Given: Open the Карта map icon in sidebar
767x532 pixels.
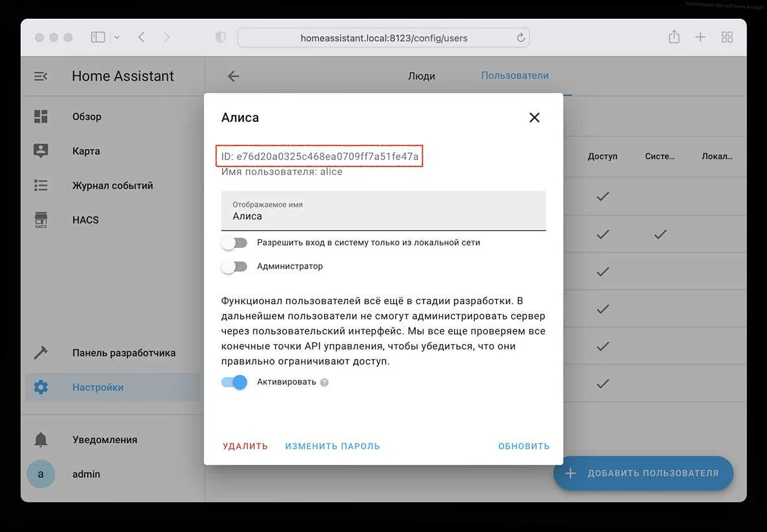Looking at the screenshot, I should (x=41, y=150).
